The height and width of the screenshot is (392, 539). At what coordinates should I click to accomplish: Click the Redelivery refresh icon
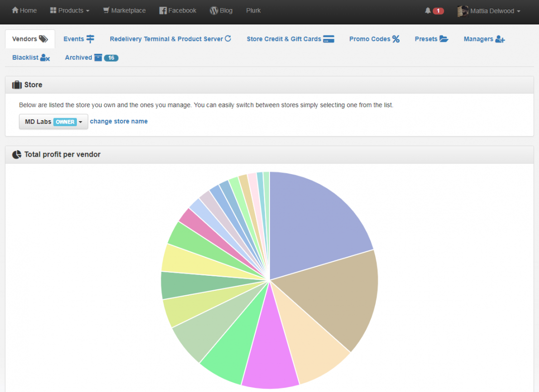(x=228, y=39)
